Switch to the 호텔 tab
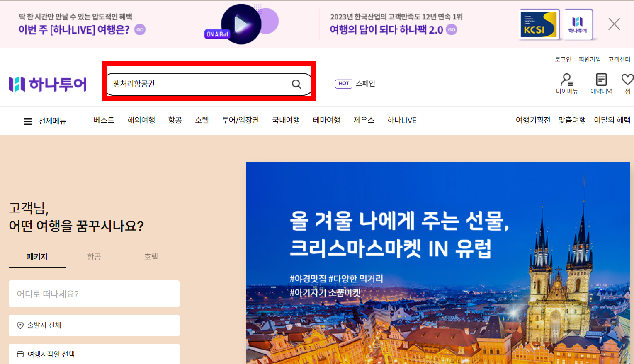The width and height of the screenshot is (634, 364). (151, 257)
